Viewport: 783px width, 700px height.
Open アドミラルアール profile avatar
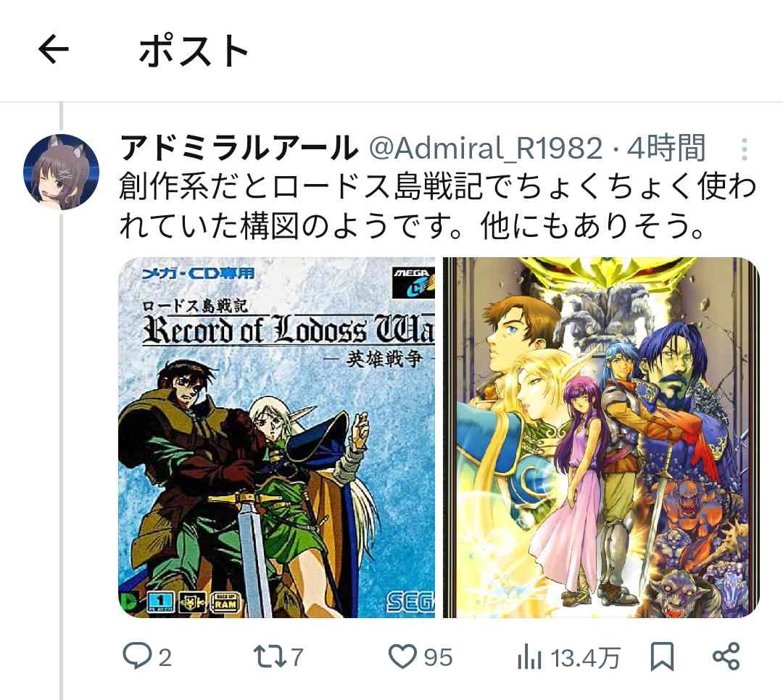click(61, 172)
